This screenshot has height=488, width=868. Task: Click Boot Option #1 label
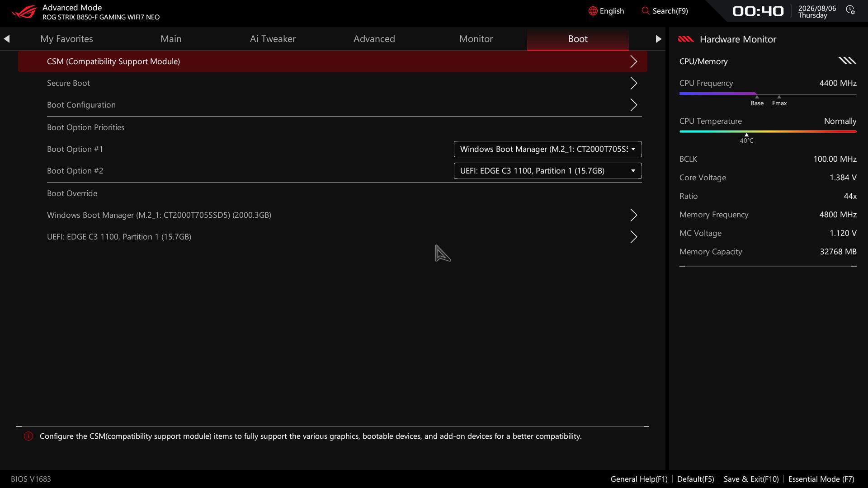pos(75,149)
